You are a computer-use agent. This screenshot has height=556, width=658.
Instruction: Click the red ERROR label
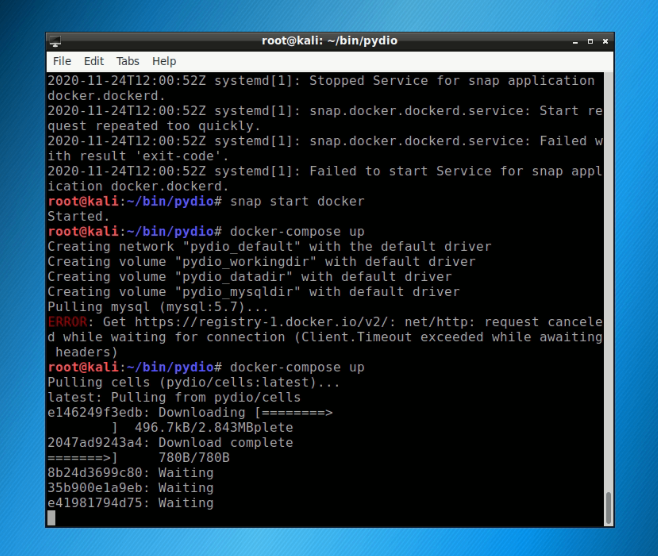point(67,322)
